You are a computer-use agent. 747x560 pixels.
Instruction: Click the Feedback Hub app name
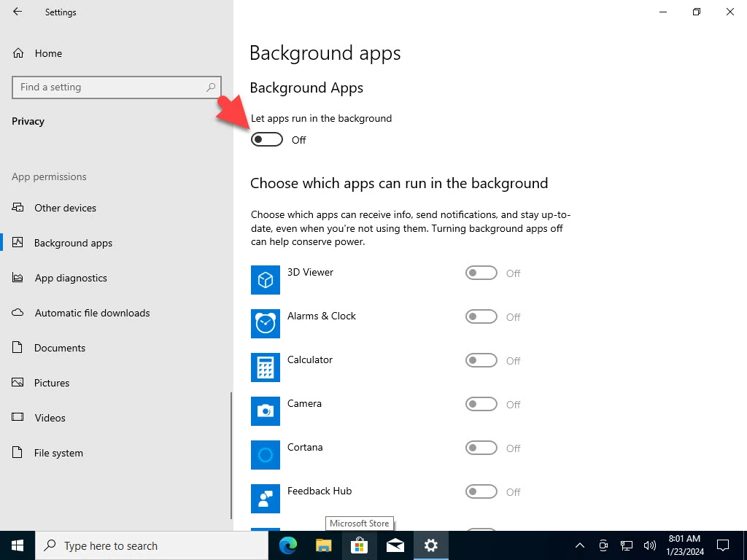(x=320, y=491)
